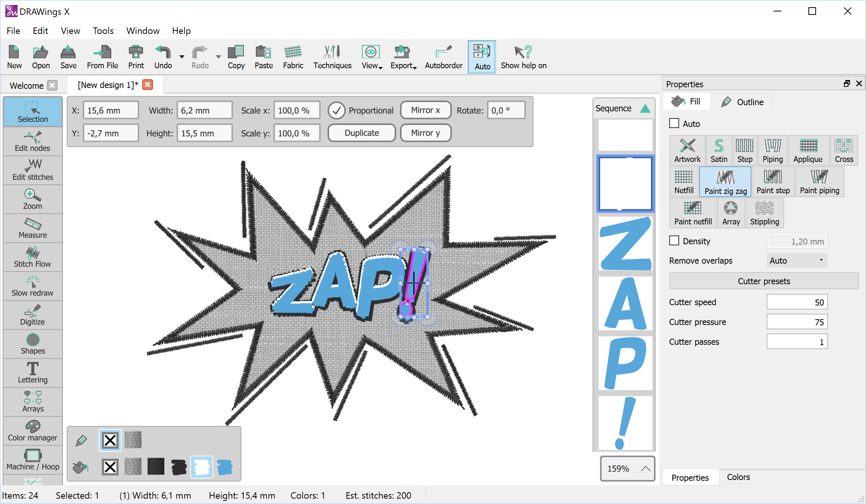Open the Techniques toolbar option

pyautogui.click(x=332, y=57)
